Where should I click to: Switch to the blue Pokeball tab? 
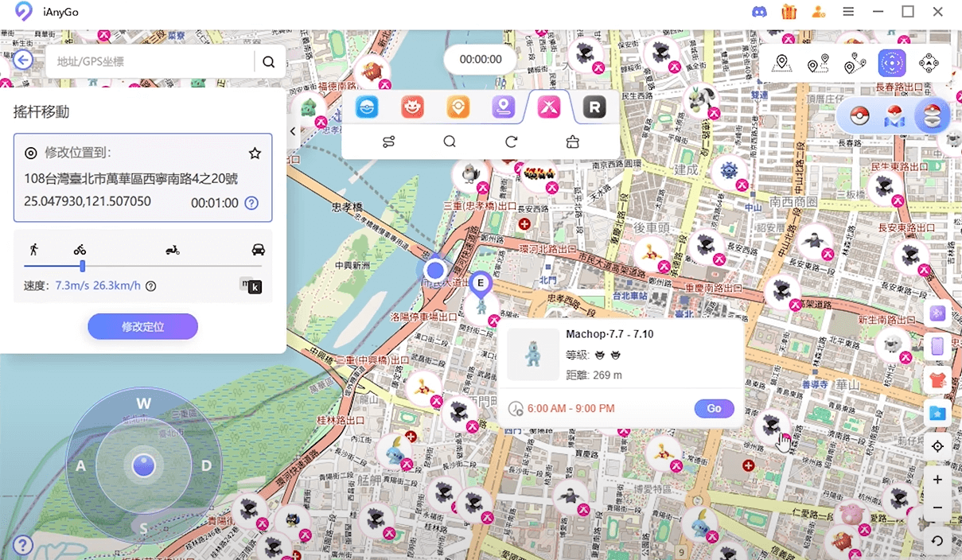[367, 107]
